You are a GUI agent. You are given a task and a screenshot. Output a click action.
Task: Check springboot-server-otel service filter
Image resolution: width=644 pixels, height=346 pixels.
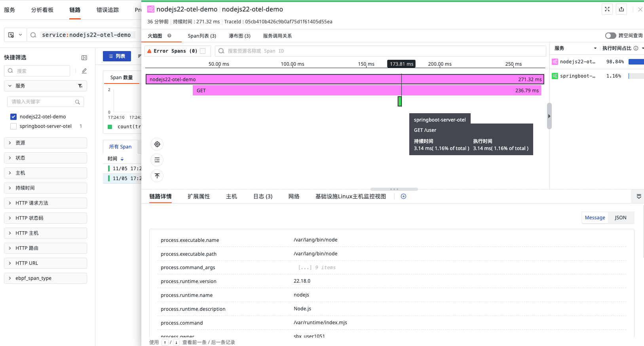13,126
